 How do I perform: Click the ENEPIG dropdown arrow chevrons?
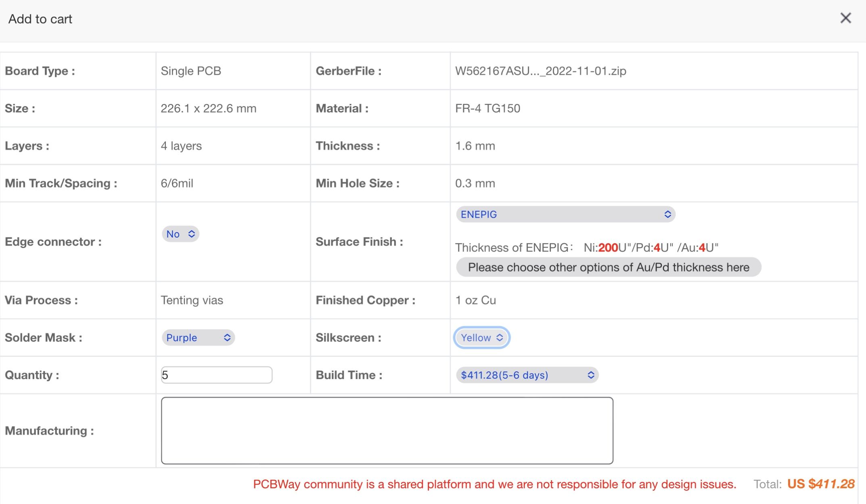tap(667, 214)
